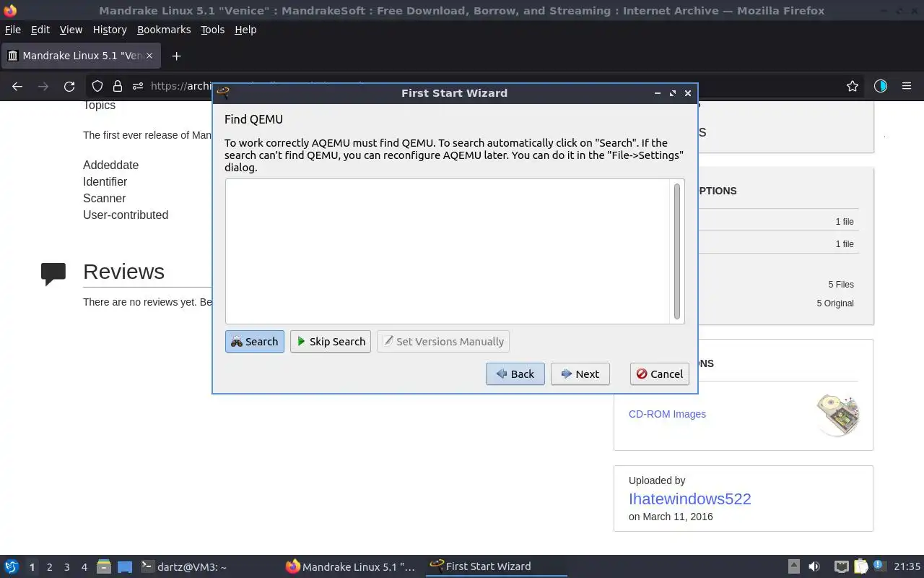The image size is (924, 578).
Task: Open the Firefox Tools menu
Action: click(213, 30)
